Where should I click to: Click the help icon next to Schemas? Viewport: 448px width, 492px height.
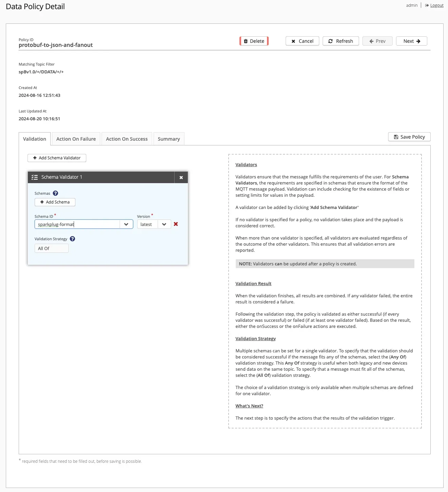click(x=55, y=193)
